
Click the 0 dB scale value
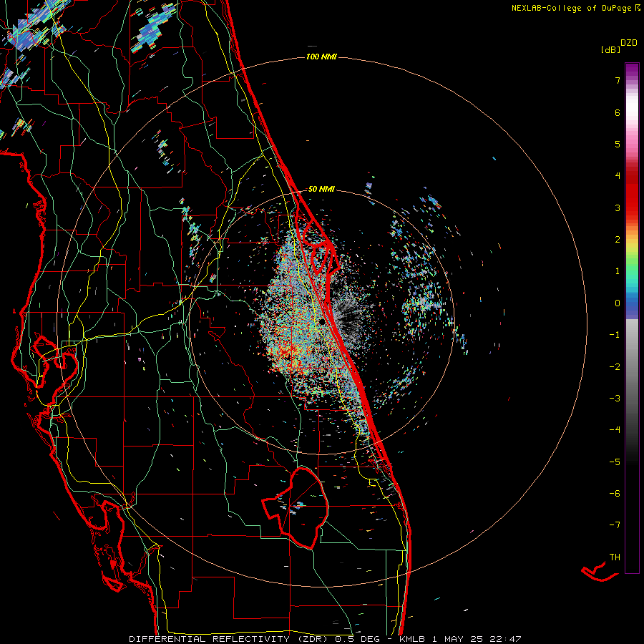pyautogui.click(x=618, y=303)
